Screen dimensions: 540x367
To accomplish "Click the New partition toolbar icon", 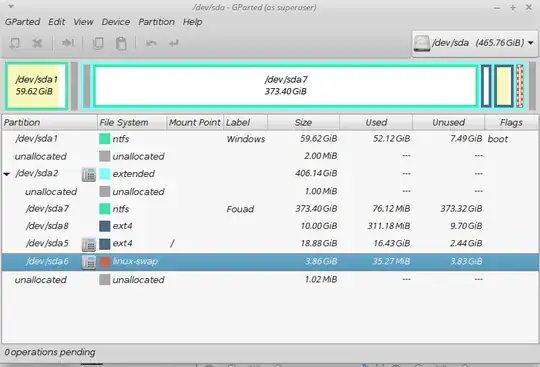I will (14, 43).
